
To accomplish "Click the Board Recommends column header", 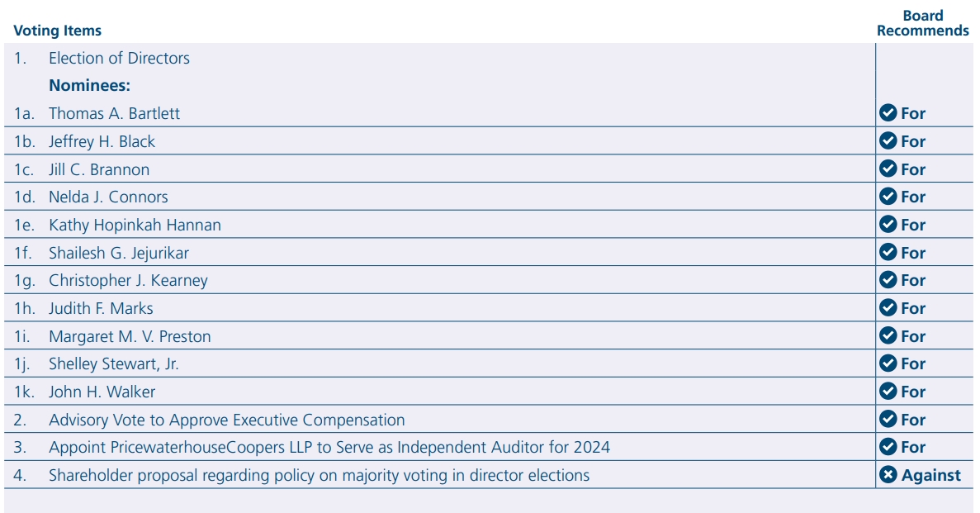I will coord(922,23).
